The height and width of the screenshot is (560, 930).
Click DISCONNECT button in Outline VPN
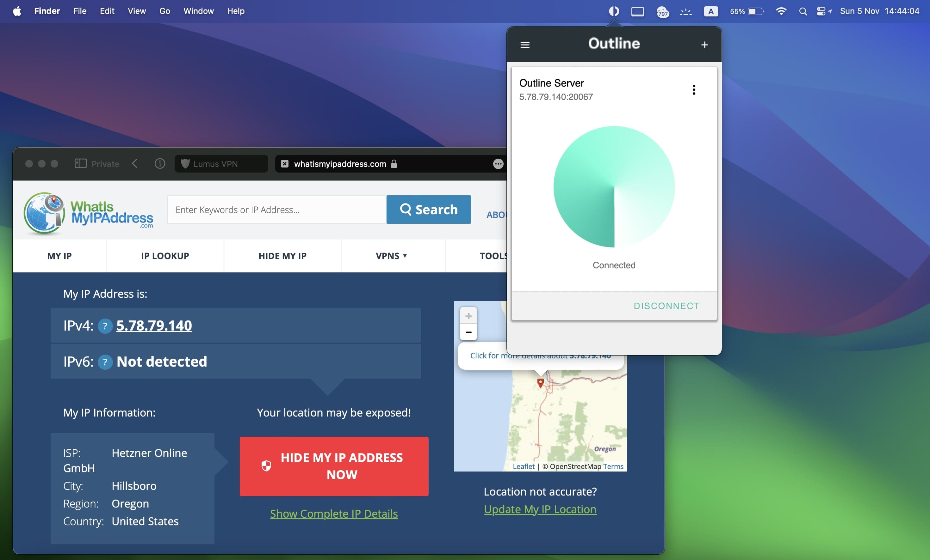pos(666,305)
